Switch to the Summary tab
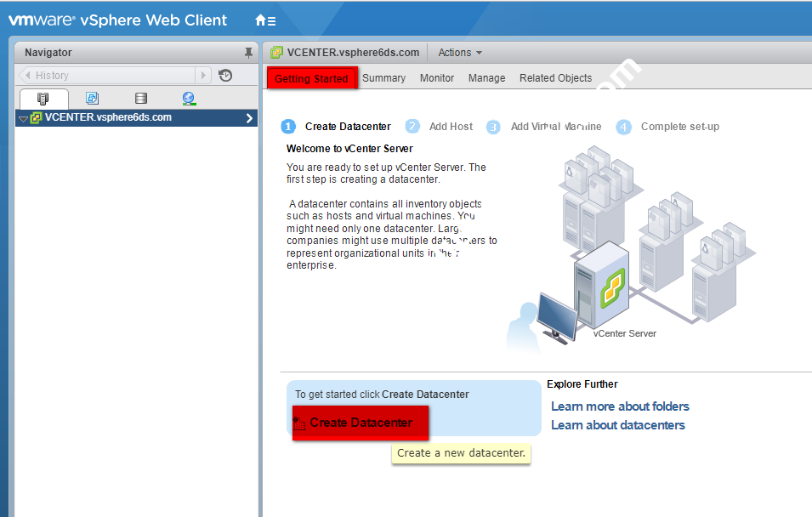The width and height of the screenshot is (812, 517). pyautogui.click(x=383, y=78)
